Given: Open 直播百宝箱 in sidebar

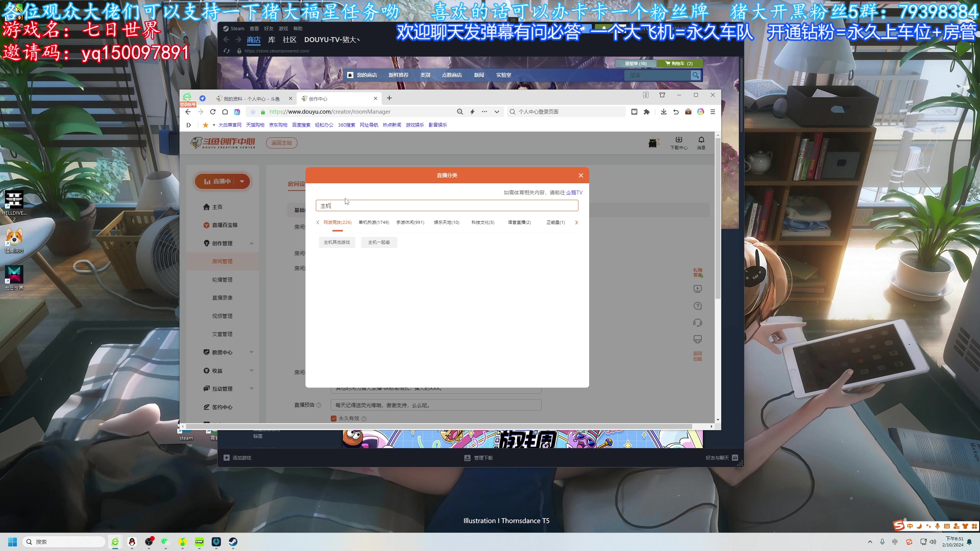Looking at the screenshot, I should click(x=225, y=225).
